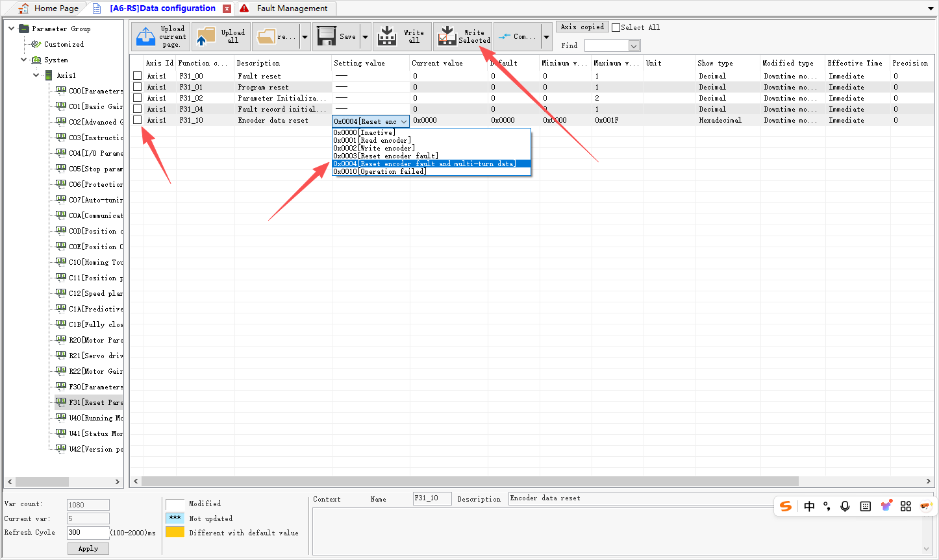Click the Home Page house icon
Viewport: 939px width, 560px height.
(x=23, y=8)
